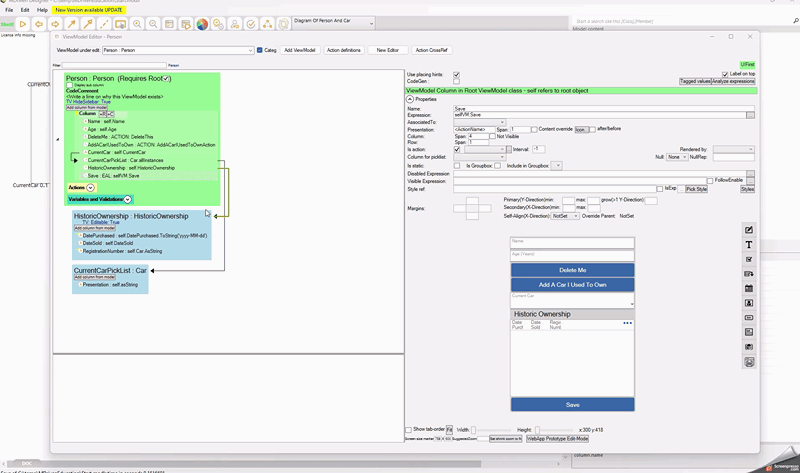
Task: Select the checkbox widget icon in side palette
Action: [749, 259]
